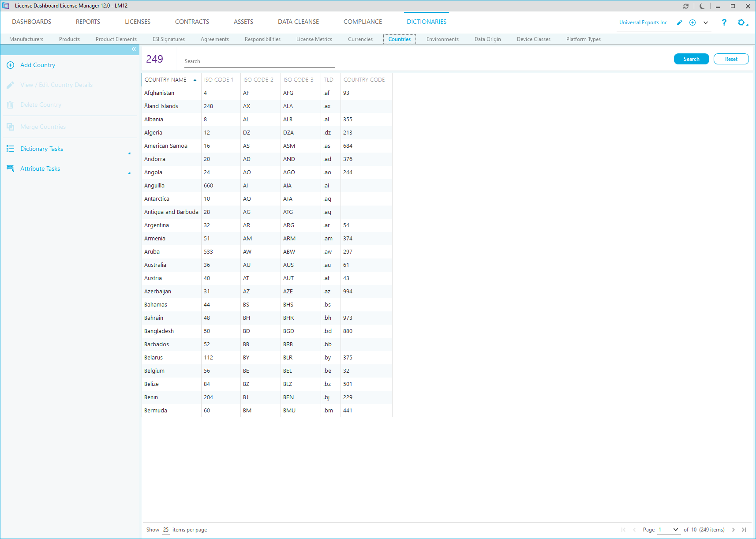Open the help question mark icon
This screenshot has width=756, height=539.
pos(724,22)
